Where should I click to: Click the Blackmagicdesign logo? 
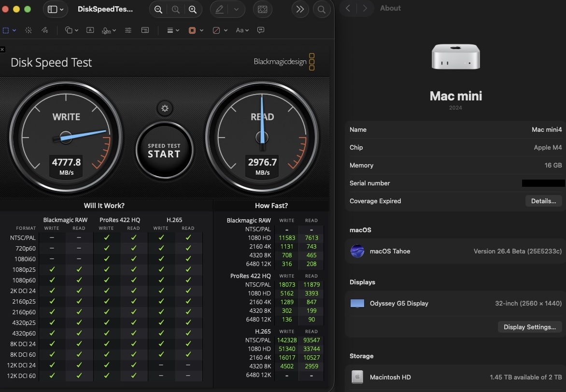tap(284, 62)
